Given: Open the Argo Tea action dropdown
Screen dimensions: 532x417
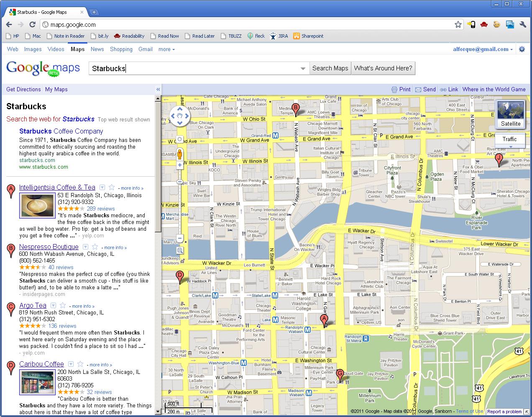Looking at the screenshot, I should pyautogui.click(x=53, y=306).
